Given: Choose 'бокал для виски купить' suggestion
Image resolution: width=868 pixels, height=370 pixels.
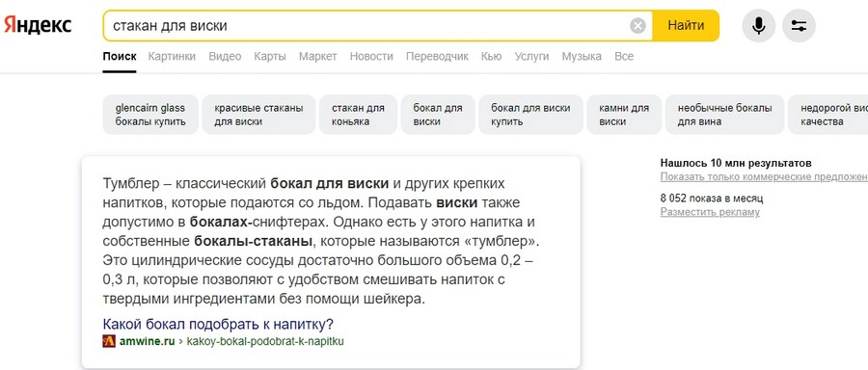Looking at the screenshot, I should 530,115.
